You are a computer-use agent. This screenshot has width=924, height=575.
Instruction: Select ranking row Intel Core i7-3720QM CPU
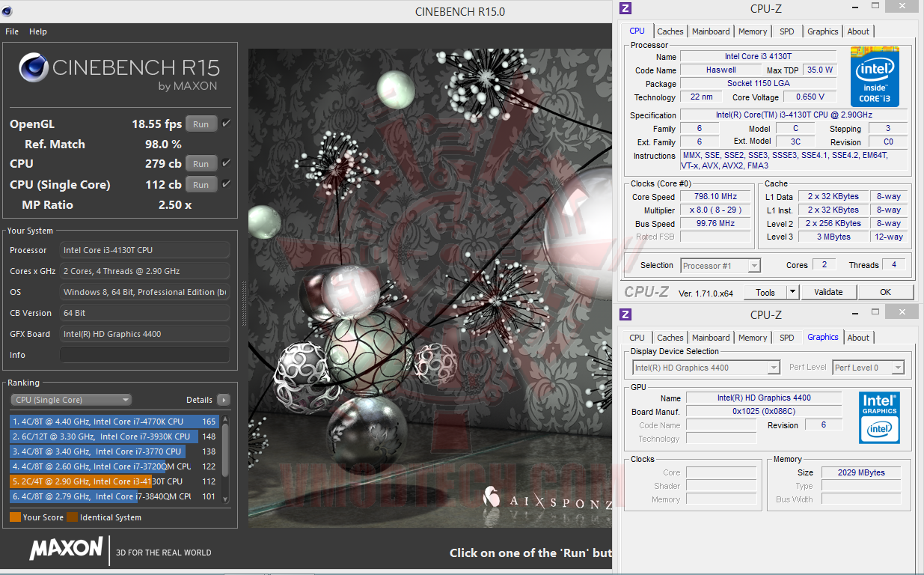(x=114, y=466)
